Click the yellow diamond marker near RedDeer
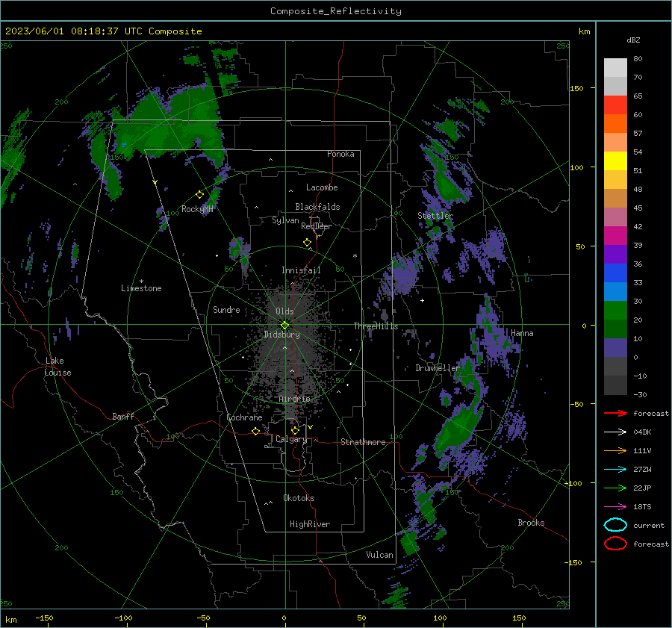 (307, 242)
